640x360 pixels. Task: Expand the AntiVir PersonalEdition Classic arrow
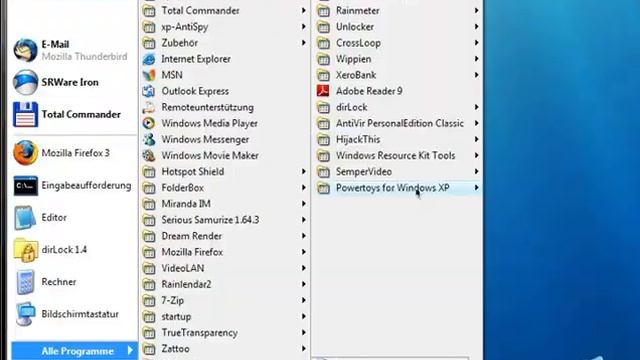click(x=476, y=123)
